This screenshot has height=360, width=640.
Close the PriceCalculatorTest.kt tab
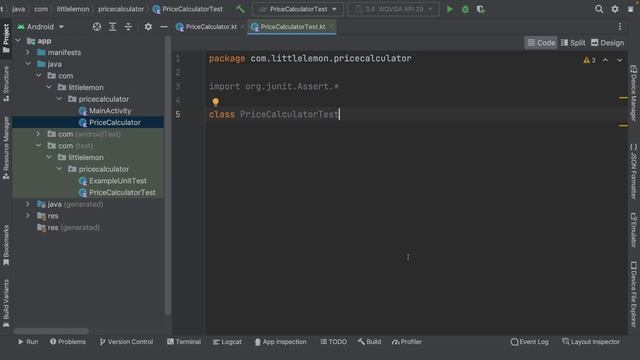pos(331,27)
